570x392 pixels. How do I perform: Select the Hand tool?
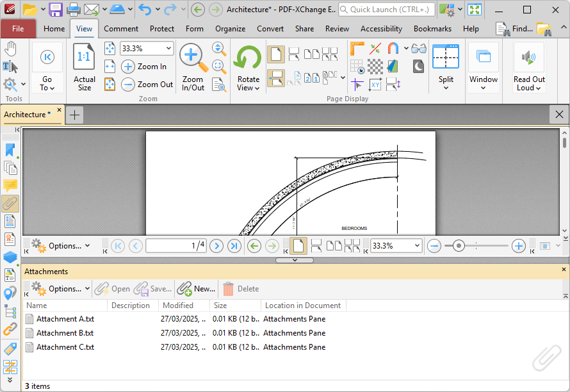click(x=11, y=49)
